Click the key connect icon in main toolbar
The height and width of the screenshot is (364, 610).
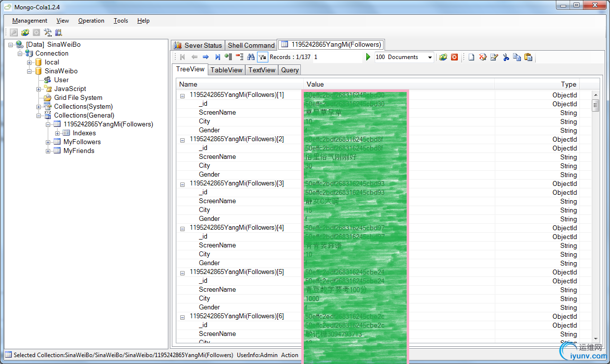pyautogui.click(x=14, y=32)
